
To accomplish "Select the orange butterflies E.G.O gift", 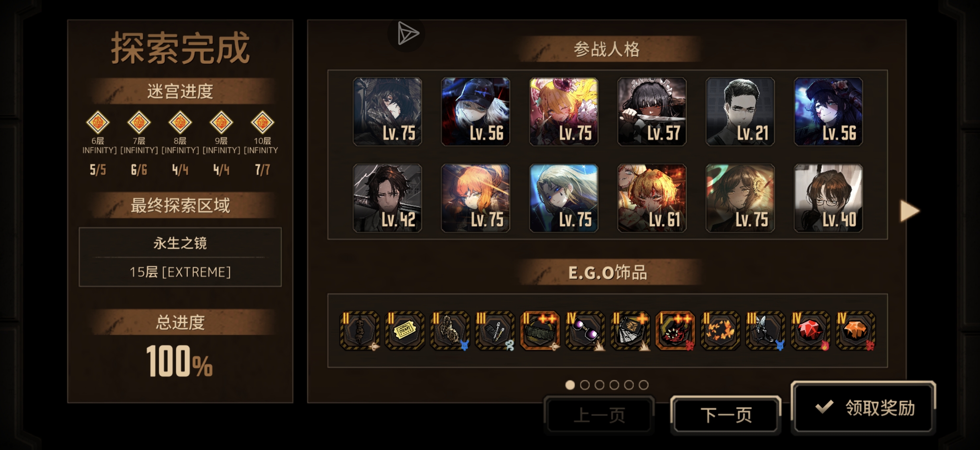I will point(720,330).
